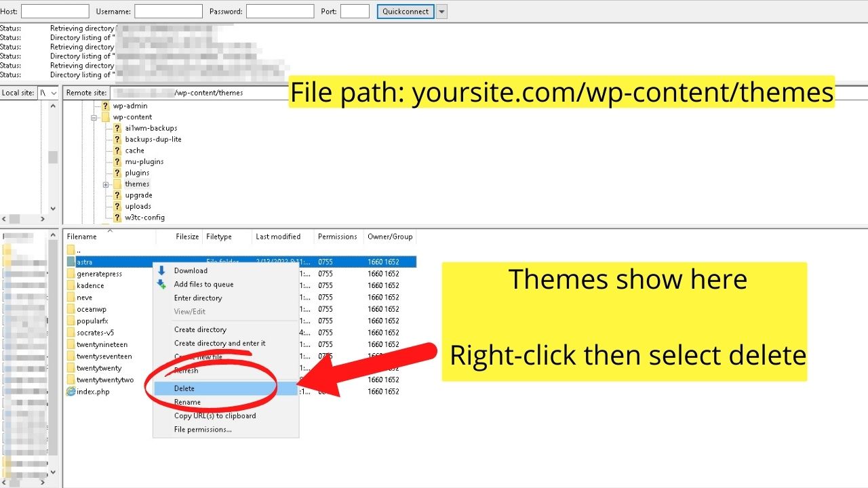868x488 pixels.
Task: Select the uploads label in remote tree
Action: pyautogui.click(x=138, y=206)
